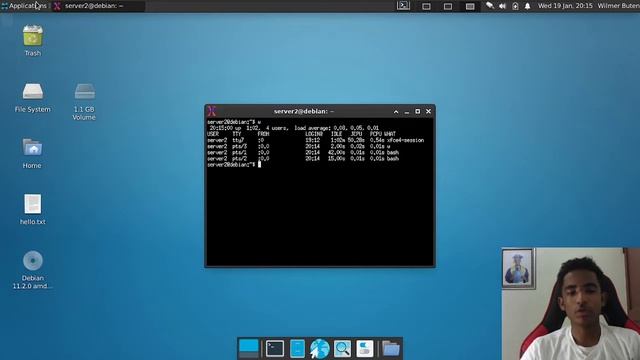640x360 pixels.
Task: Click Show Desktop in the bottom dock
Action: pyautogui.click(x=249, y=349)
